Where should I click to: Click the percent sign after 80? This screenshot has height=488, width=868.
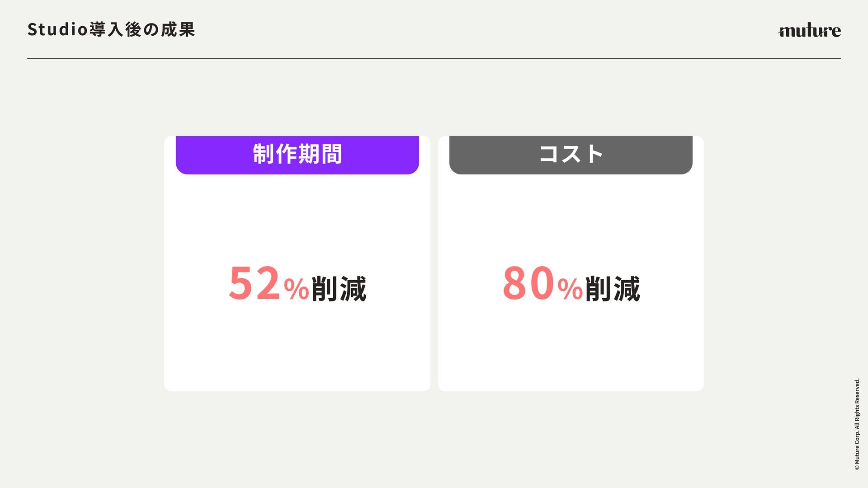[x=570, y=290]
